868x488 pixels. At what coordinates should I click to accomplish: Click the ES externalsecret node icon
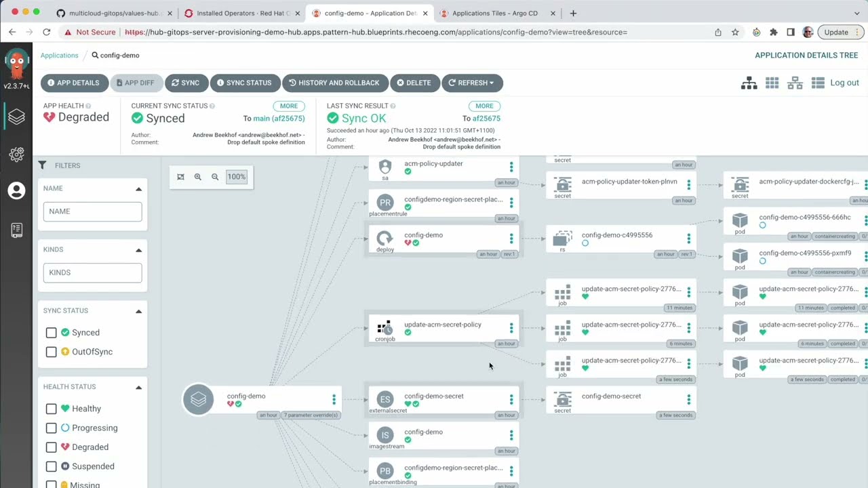click(384, 399)
